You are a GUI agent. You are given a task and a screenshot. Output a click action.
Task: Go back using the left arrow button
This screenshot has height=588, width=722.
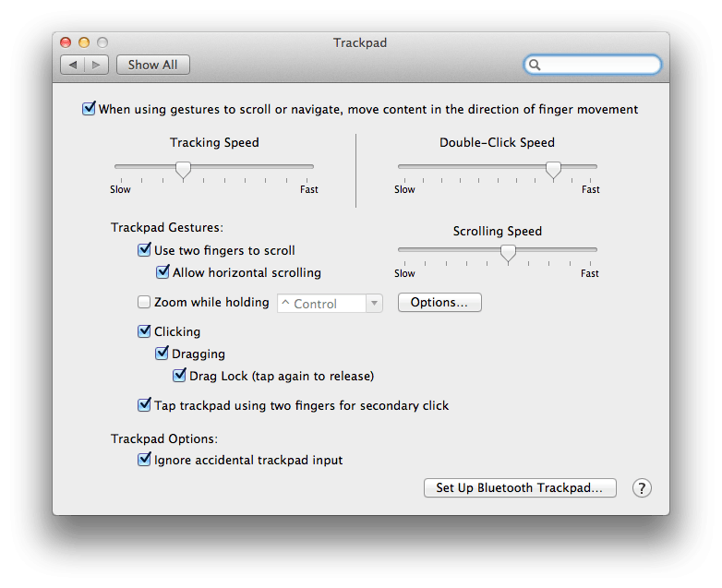[x=73, y=65]
